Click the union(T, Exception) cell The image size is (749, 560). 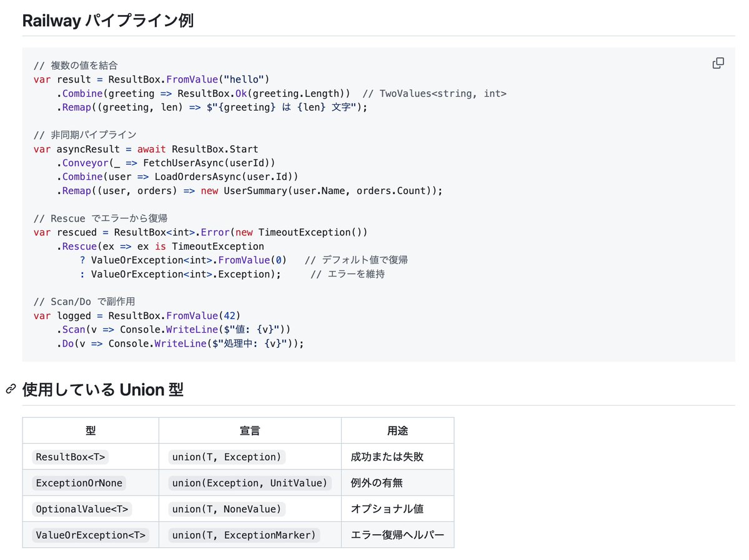pos(250,457)
